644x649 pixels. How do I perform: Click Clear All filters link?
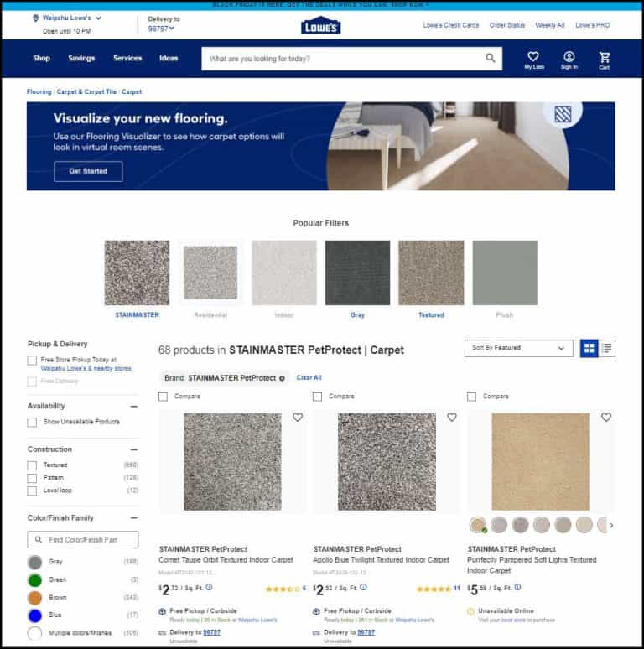pyautogui.click(x=309, y=377)
